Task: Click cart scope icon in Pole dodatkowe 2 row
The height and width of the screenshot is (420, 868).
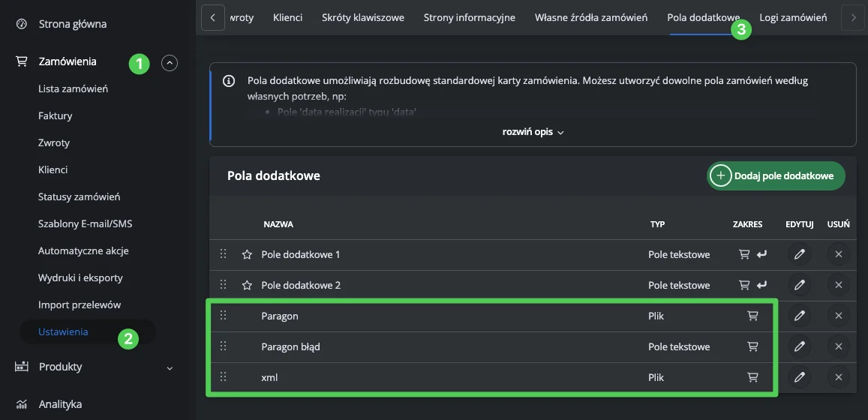Action: point(744,286)
